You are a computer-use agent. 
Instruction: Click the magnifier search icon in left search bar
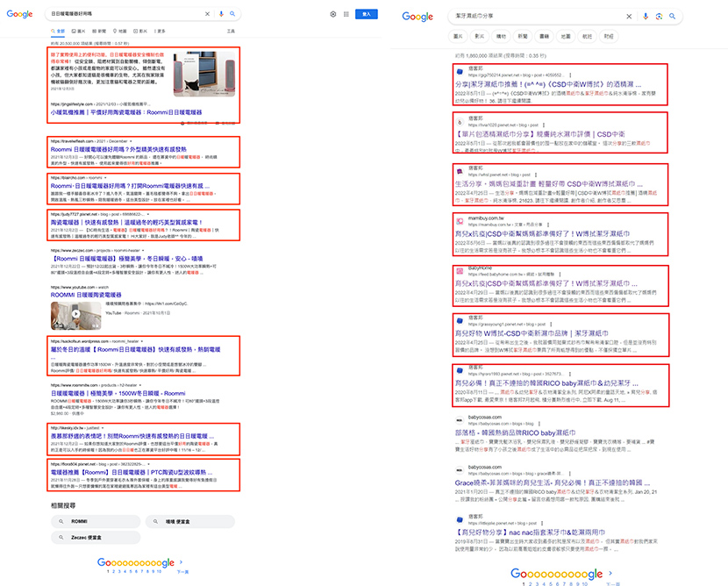tap(232, 14)
